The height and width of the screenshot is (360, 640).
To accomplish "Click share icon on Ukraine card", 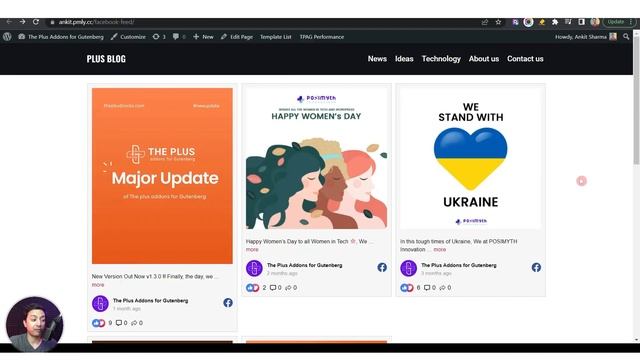I will coord(442,288).
